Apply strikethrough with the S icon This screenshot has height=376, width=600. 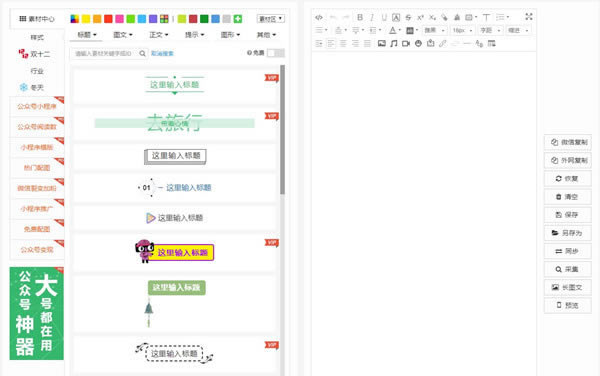tap(408, 17)
